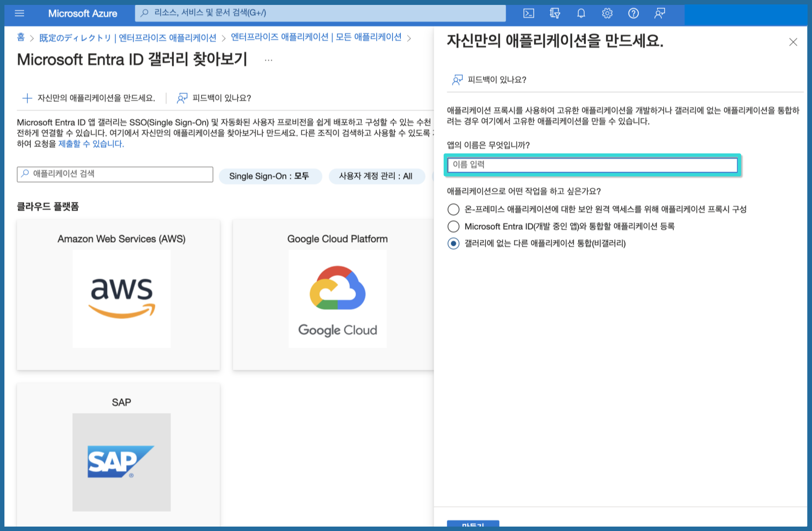Viewport: 812px width, 531px height.
Task: Click the search magnifier in top search bar
Action: (x=145, y=13)
